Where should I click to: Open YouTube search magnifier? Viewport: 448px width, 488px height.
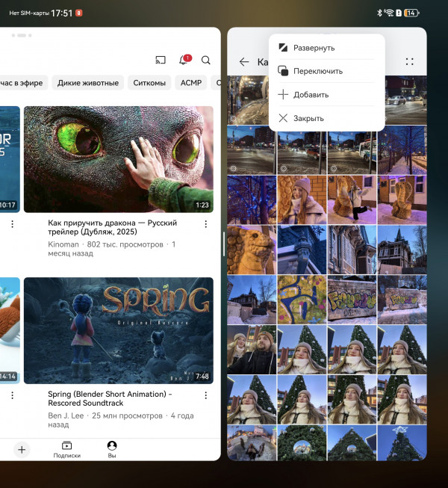(x=206, y=60)
